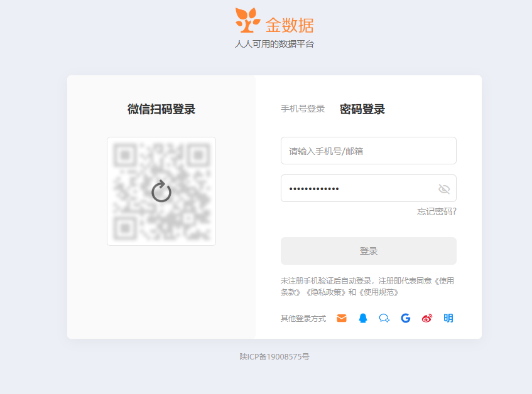Refresh the expired WeChat QR code
Image resolution: width=532 pixels, height=394 pixels.
click(x=161, y=191)
